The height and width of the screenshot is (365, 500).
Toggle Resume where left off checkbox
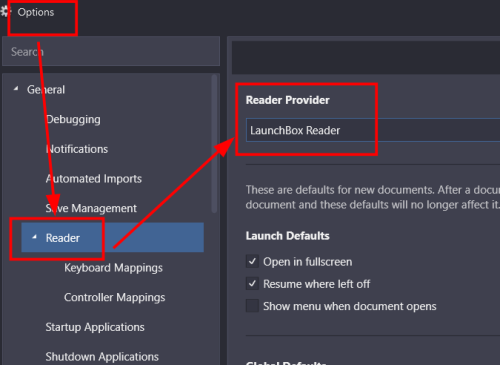point(252,284)
